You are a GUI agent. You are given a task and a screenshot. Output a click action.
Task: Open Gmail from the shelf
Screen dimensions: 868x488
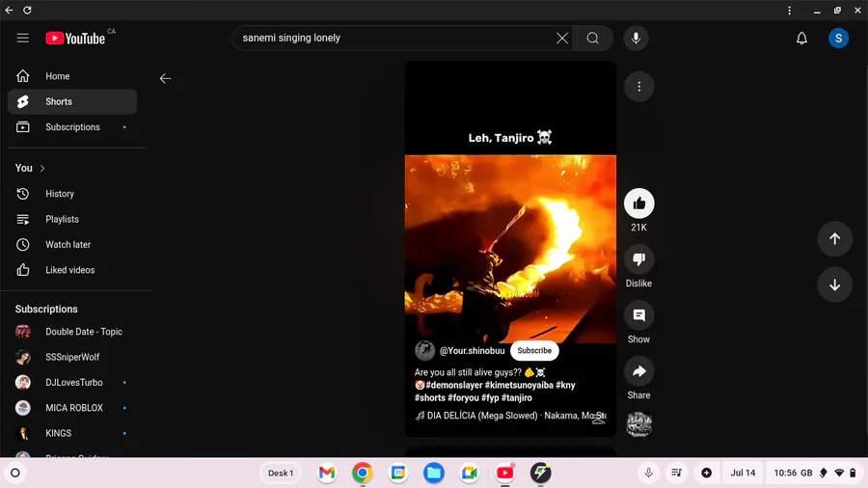coord(327,474)
